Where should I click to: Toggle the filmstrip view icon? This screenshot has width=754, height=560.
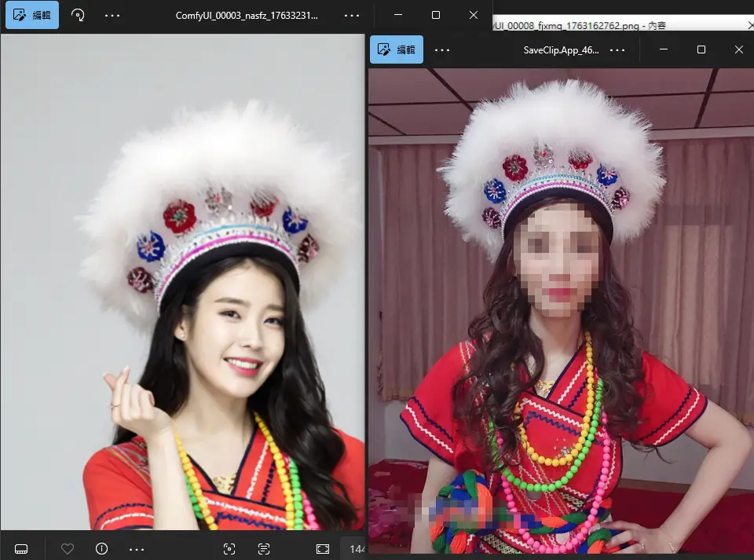click(x=22, y=548)
